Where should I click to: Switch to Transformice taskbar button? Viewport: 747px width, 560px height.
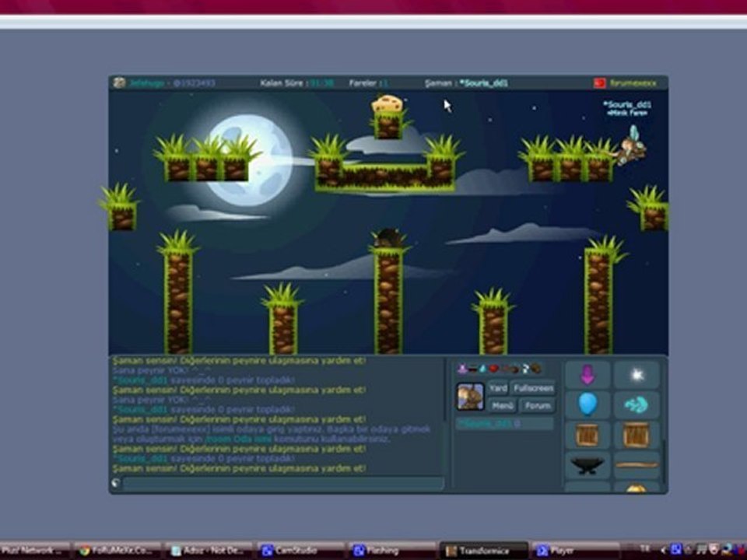click(x=483, y=551)
